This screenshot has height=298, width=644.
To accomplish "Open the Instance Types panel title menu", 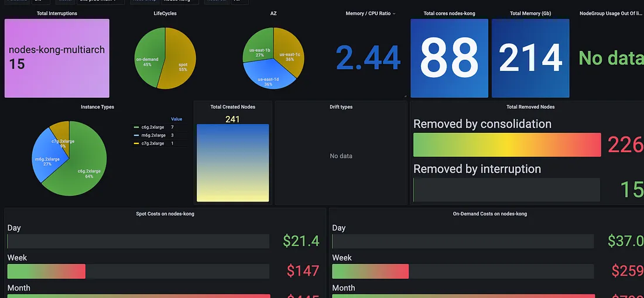I will (97, 107).
